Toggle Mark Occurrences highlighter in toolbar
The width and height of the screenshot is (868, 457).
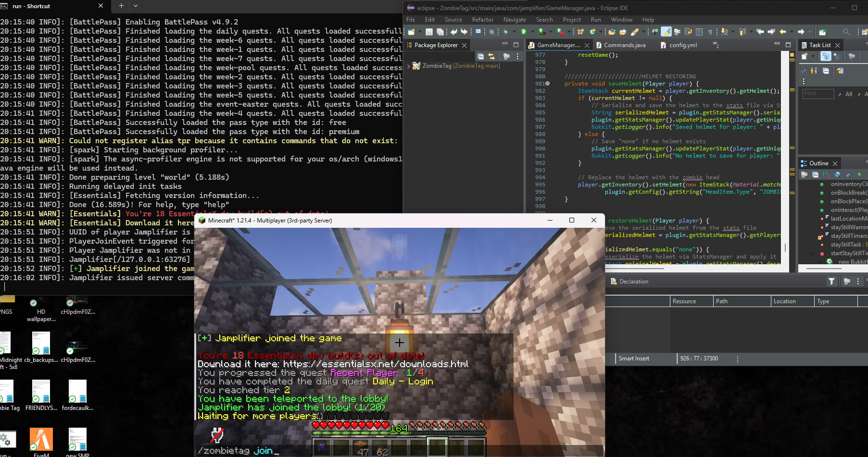[x=666, y=32]
